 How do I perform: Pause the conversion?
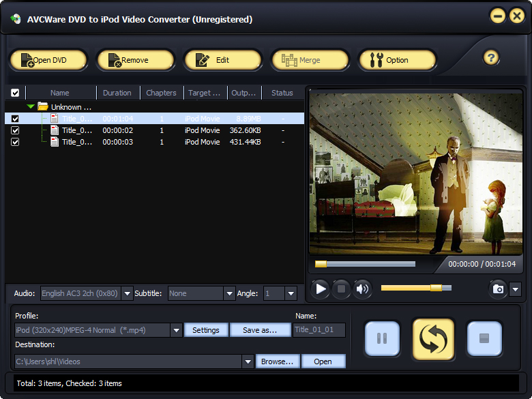click(x=382, y=338)
